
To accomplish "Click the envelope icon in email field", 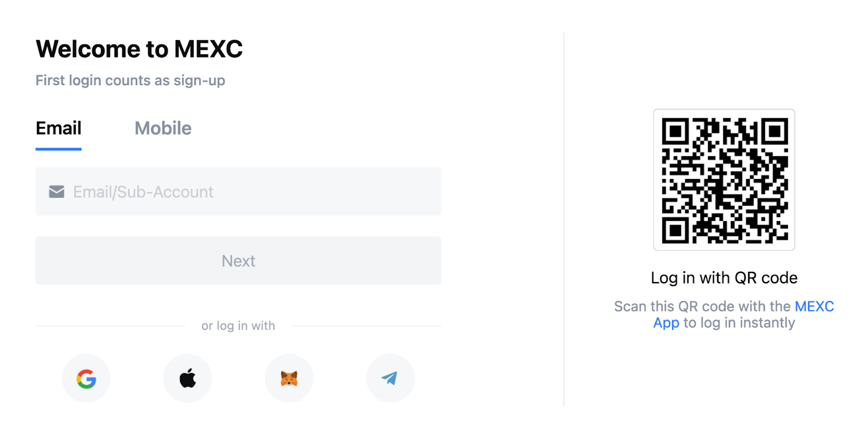I will 56,192.
